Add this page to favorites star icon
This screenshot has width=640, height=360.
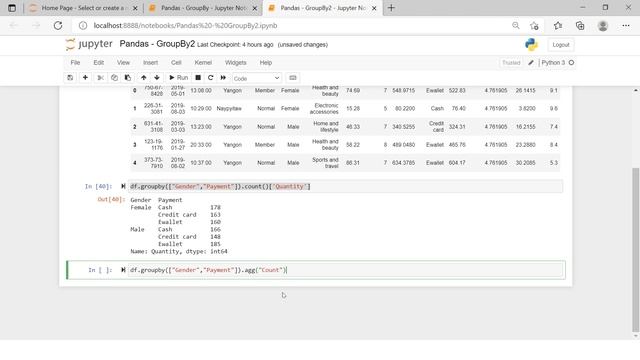pyautogui.click(x=534, y=26)
